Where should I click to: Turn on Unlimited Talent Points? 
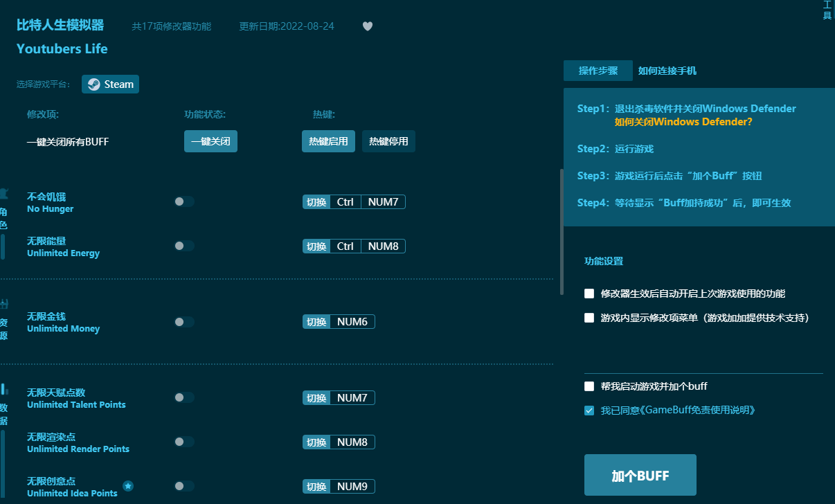point(184,397)
